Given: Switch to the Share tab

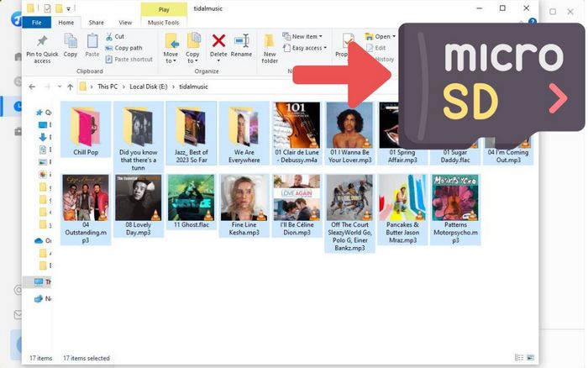Looking at the screenshot, I should (97, 23).
